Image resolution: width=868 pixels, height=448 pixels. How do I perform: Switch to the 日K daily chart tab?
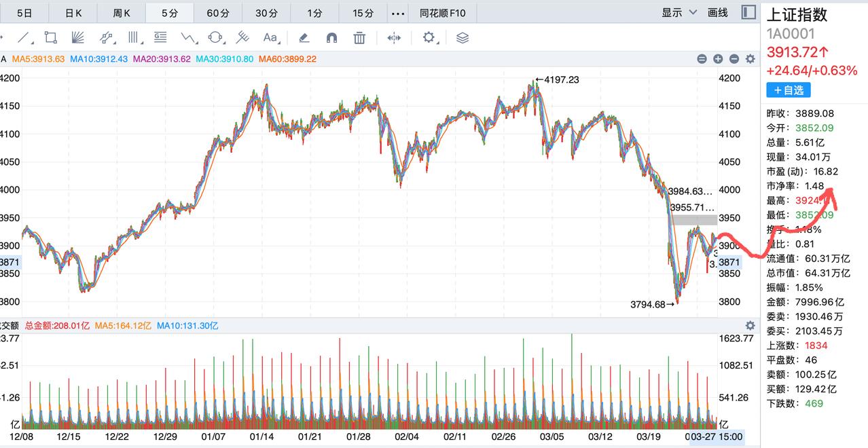coord(73,12)
